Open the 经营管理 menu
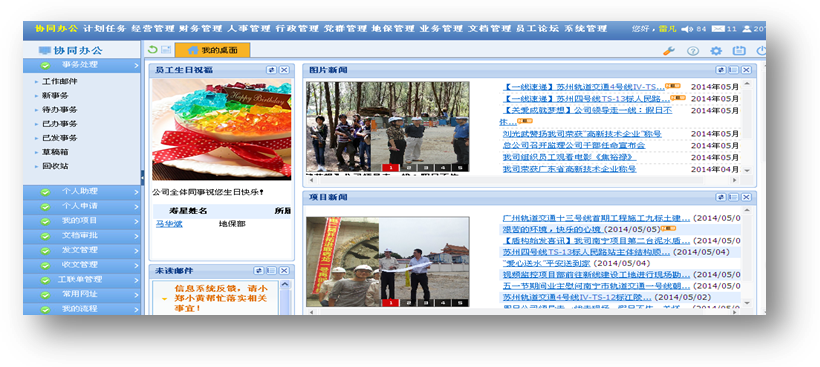The image size is (820, 367). 153,29
